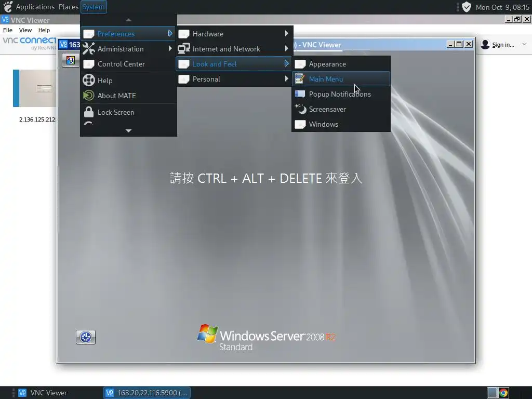Click the arrow beside Personal
This screenshot has height=399, width=532.
point(287,79)
